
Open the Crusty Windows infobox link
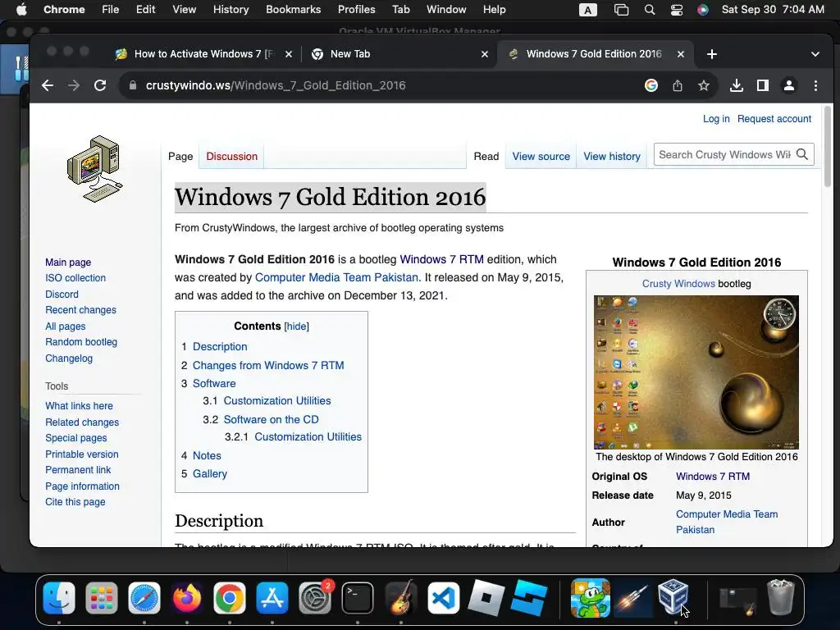[678, 284]
